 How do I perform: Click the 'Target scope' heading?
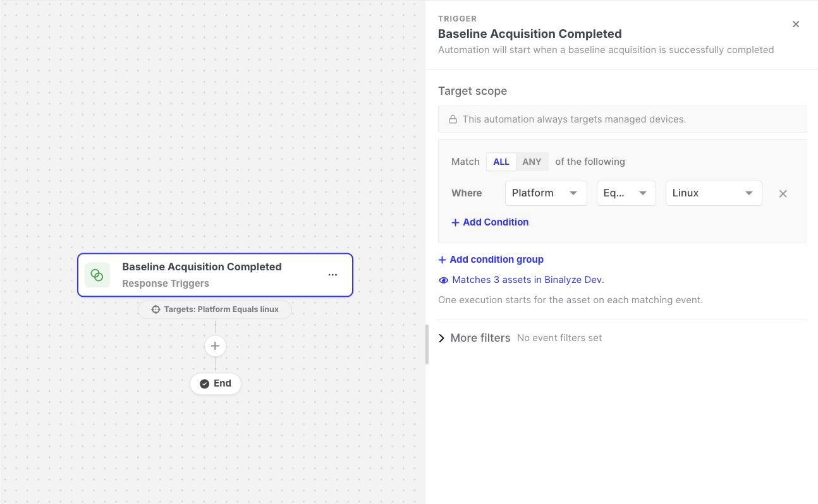pyautogui.click(x=473, y=91)
